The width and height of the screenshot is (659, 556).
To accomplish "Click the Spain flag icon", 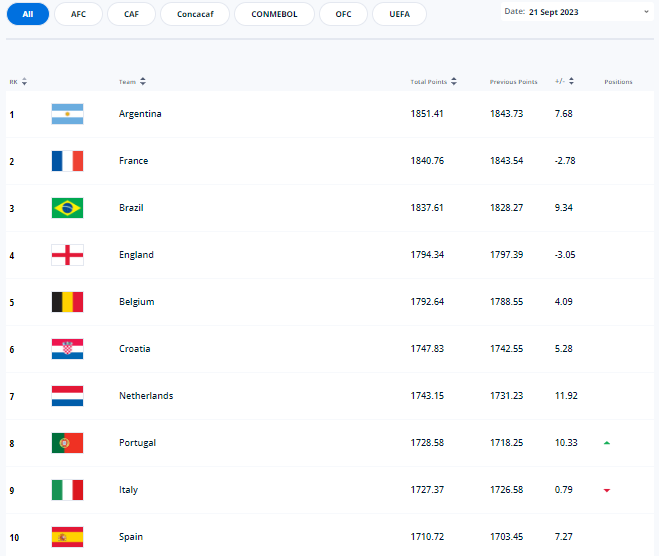I will [x=67, y=537].
